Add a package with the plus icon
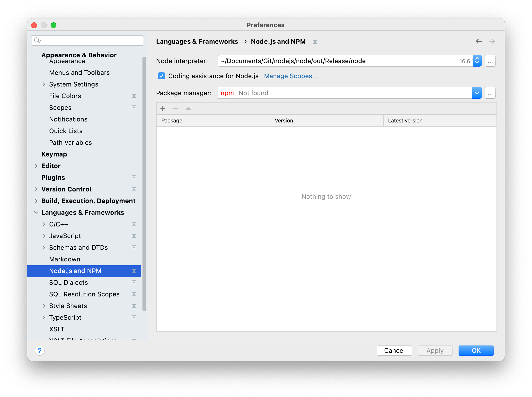This screenshot has width=532, height=397. (x=163, y=108)
